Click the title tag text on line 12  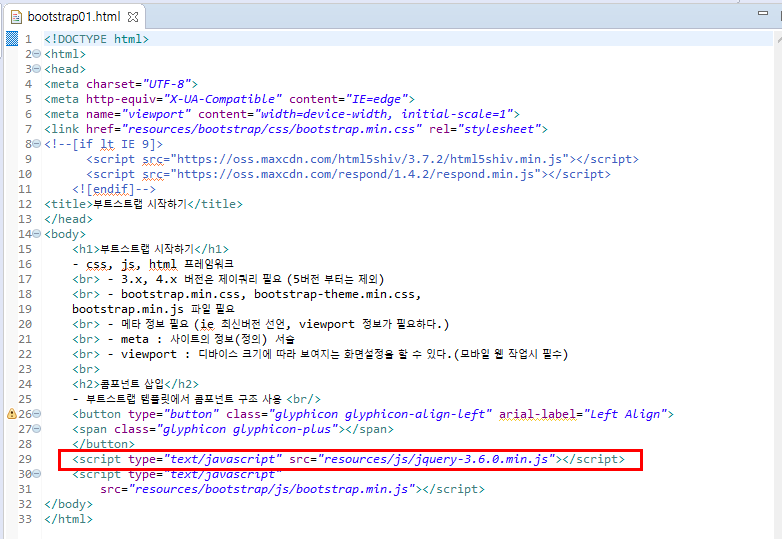[x=140, y=204]
